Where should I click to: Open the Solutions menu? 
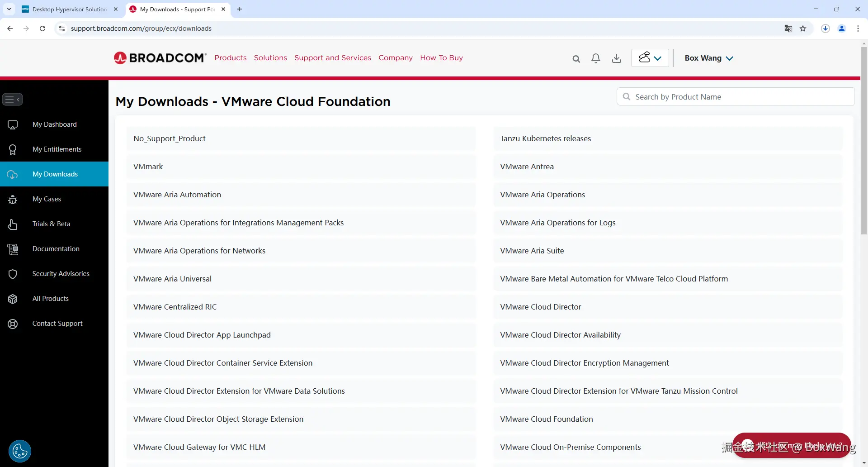[270, 58]
